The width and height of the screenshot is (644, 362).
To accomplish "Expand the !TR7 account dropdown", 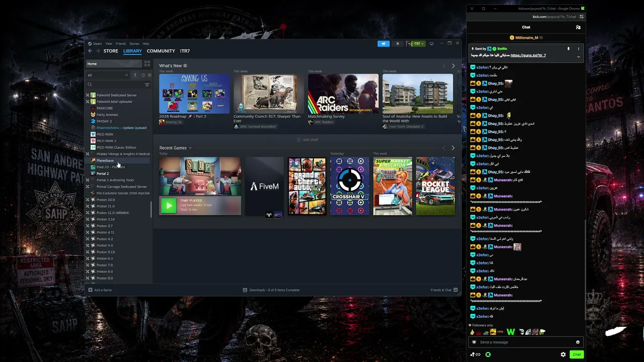I will (416, 44).
